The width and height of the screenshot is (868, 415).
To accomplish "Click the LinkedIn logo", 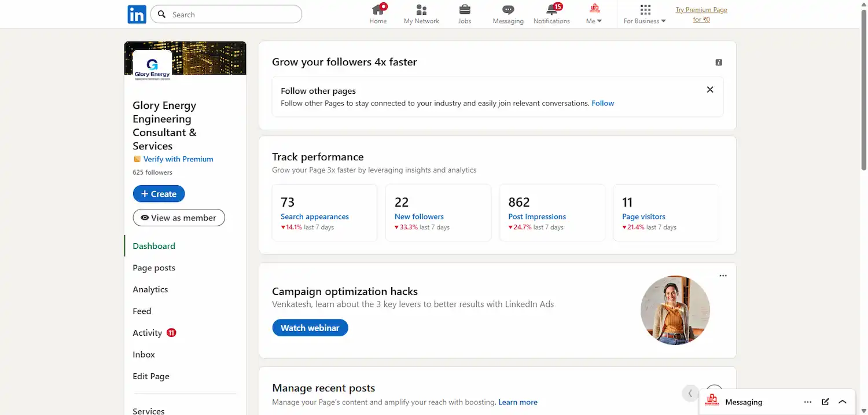I will pyautogui.click(x=137, y=14).
